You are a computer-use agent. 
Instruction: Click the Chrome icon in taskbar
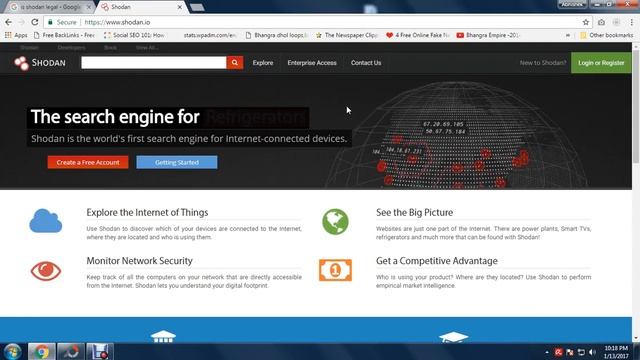point(41,351)
